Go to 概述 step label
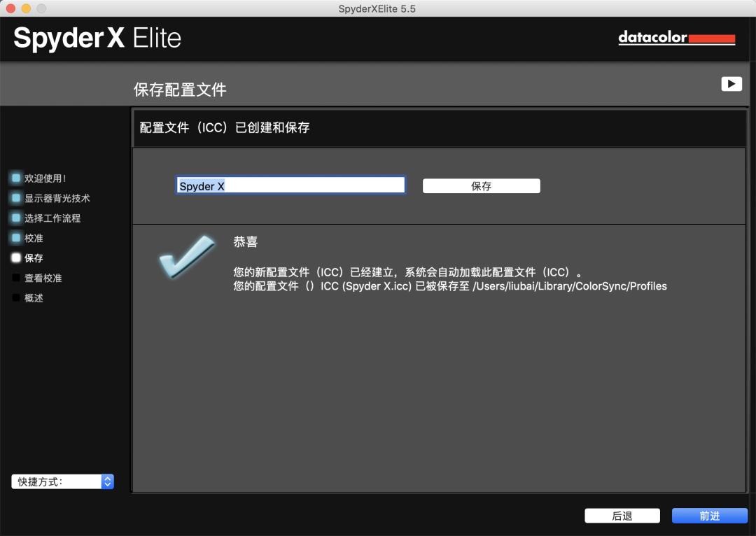The width and height of the screenshot is (756, 536). [x=34, y=298]
